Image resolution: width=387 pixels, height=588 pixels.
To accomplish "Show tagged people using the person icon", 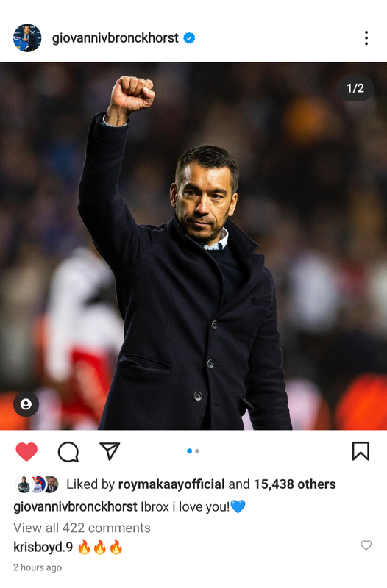I will tap(26, 404).
